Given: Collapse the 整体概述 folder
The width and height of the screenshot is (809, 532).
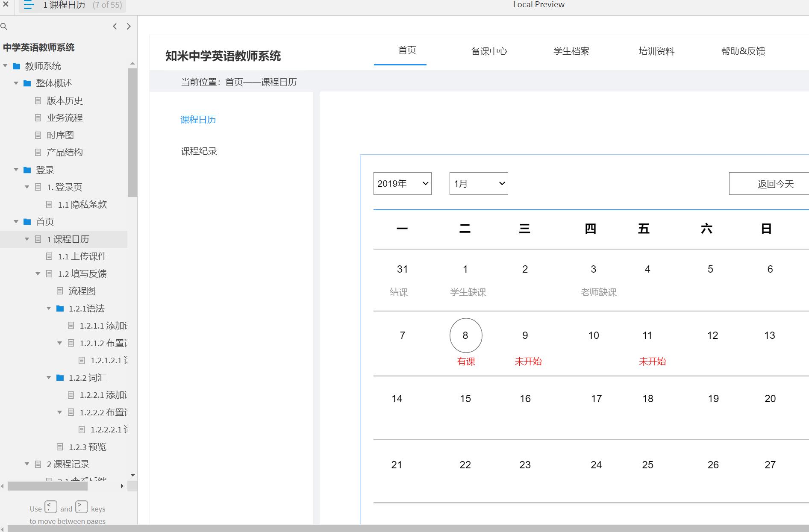Looking at the screenshot, I should click(x=16, y=83).
